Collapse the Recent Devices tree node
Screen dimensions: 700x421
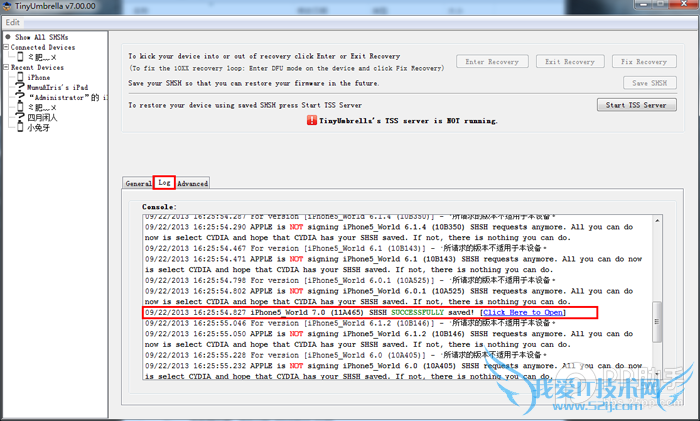(6, 67)
